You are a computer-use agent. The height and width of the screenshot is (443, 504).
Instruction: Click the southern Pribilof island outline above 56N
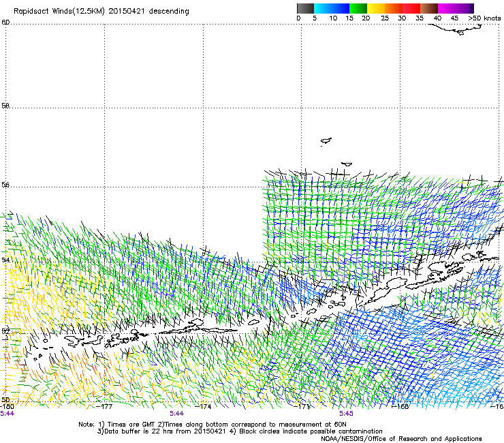[x=347, y=164]
